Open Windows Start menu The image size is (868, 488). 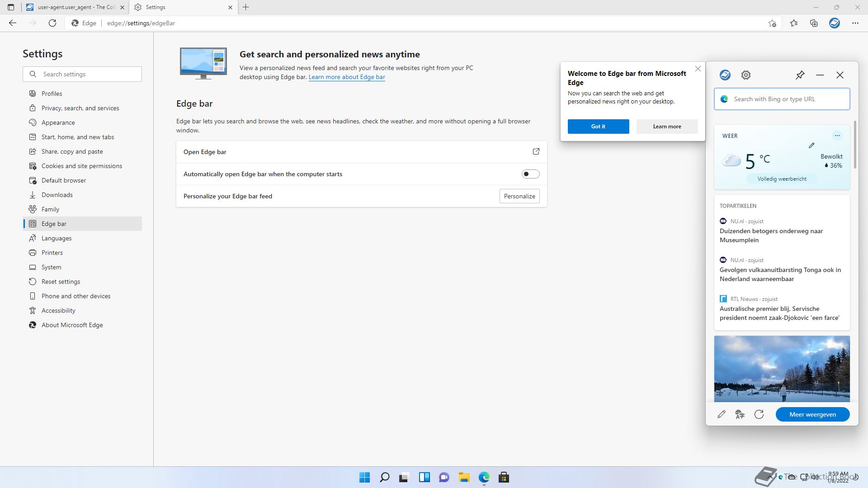pos(364,477)
